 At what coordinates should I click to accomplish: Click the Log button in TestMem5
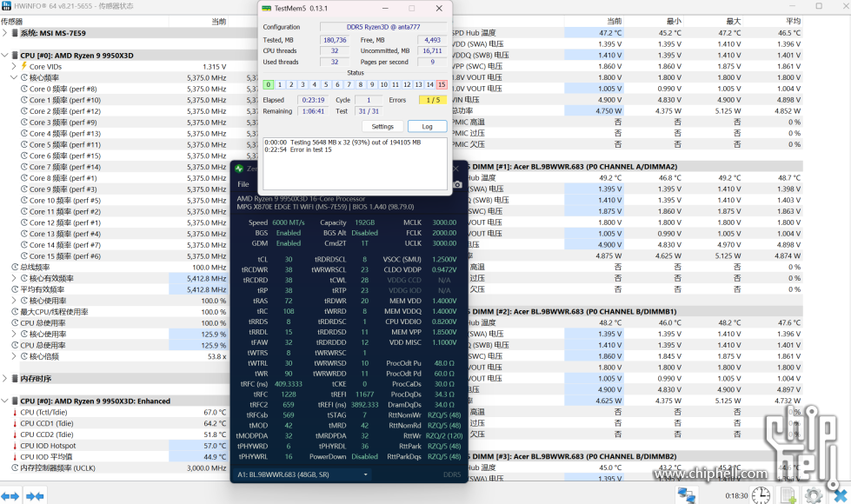[x=427, y=126]
